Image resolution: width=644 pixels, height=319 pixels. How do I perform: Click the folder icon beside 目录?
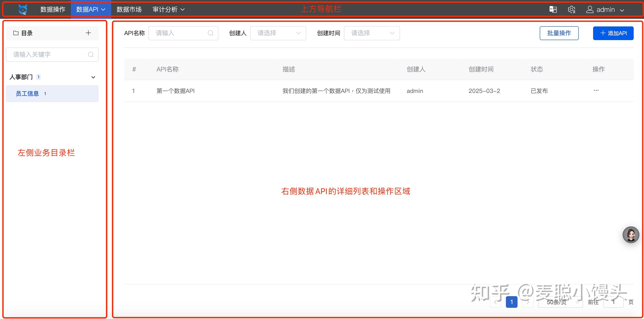tap(16, 33)
